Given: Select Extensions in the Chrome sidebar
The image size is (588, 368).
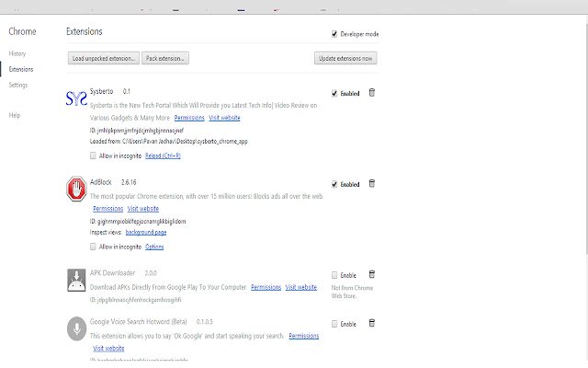Looking at the screenshot, I should pos(21,70).
